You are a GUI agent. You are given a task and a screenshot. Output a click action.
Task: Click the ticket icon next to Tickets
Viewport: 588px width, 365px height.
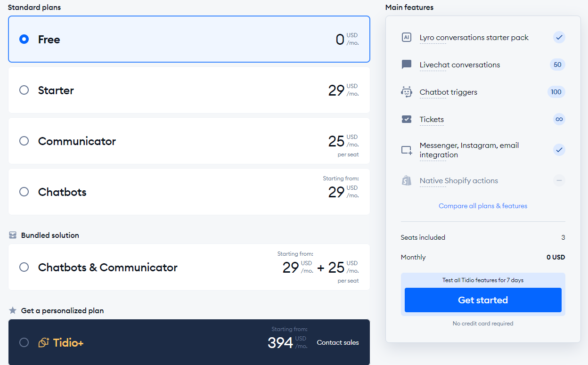pyautogui.click(x=407, y=119)
